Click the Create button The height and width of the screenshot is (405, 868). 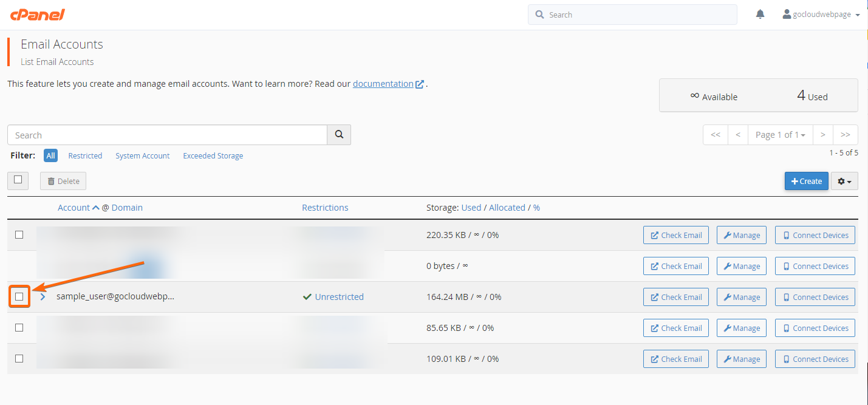[x=807, y=181]
